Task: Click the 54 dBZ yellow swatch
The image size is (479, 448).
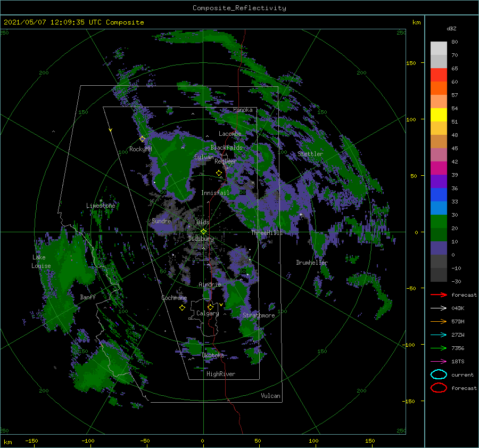Action: [439, 115]
